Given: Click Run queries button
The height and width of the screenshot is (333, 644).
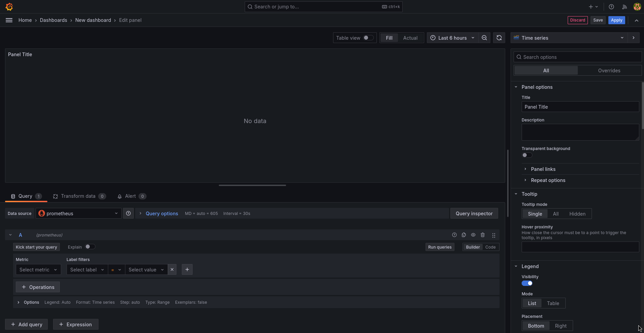Looking at the screenshot, I should pyautogui.click(x=440, y=247).
